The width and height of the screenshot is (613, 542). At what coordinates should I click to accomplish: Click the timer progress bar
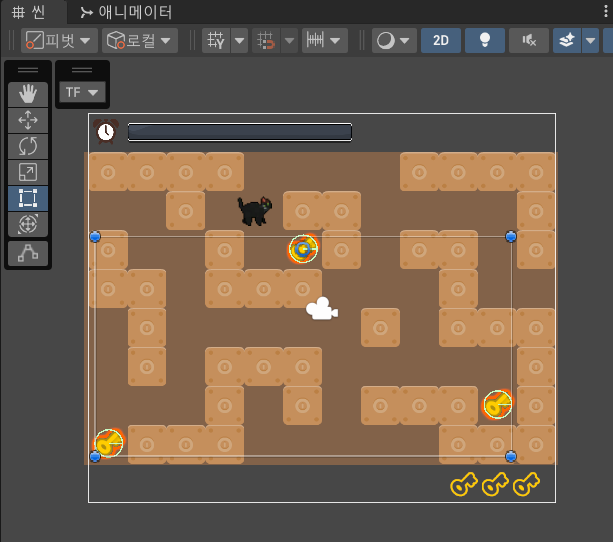tap(240, 132)
